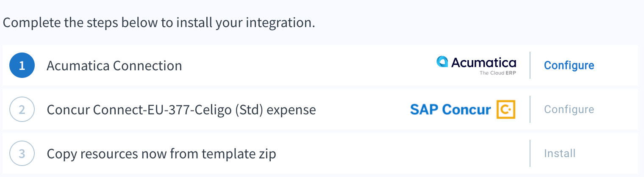Click the Acumatica blue swirl logo icon

click(442, 63)
